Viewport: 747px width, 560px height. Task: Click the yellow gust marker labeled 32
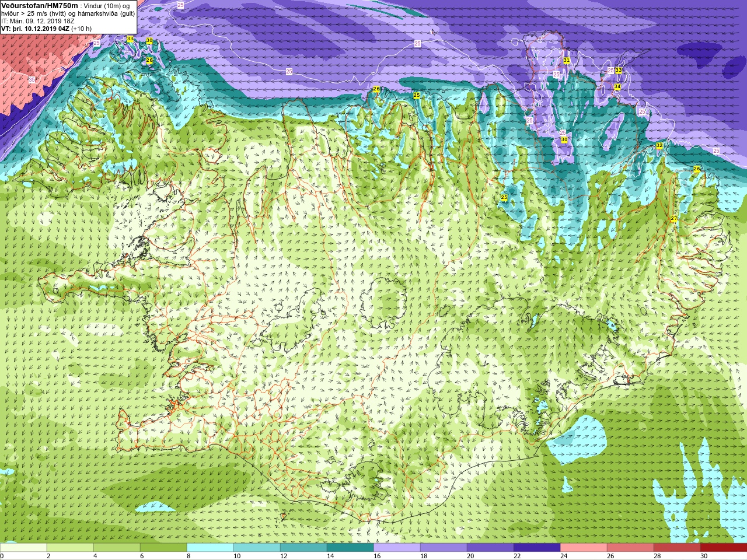(x=659, y=145)
